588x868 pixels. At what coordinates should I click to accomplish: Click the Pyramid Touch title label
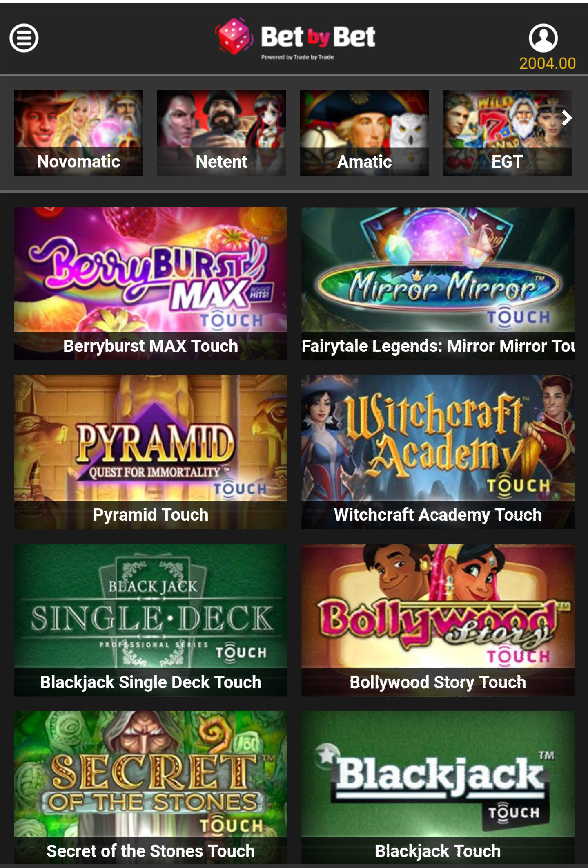pyautogui.click(x=151, y=515)
